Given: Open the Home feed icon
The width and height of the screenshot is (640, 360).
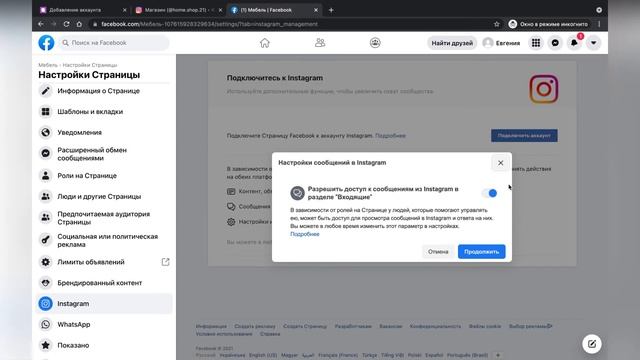Looking at the screenshot, I should 264,42.
